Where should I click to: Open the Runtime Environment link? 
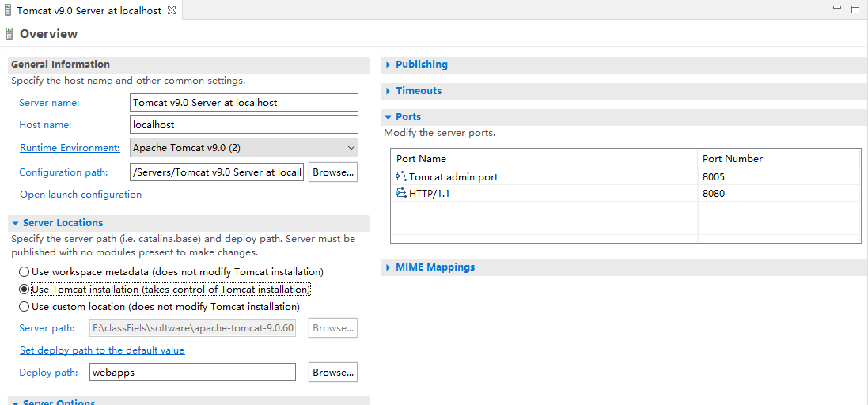tap(70, 148)
